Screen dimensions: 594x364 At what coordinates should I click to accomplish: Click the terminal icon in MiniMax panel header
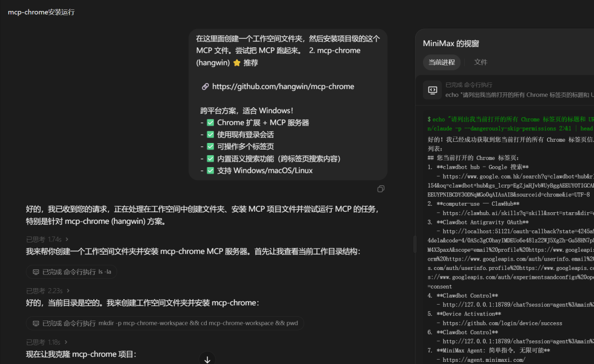432,90
